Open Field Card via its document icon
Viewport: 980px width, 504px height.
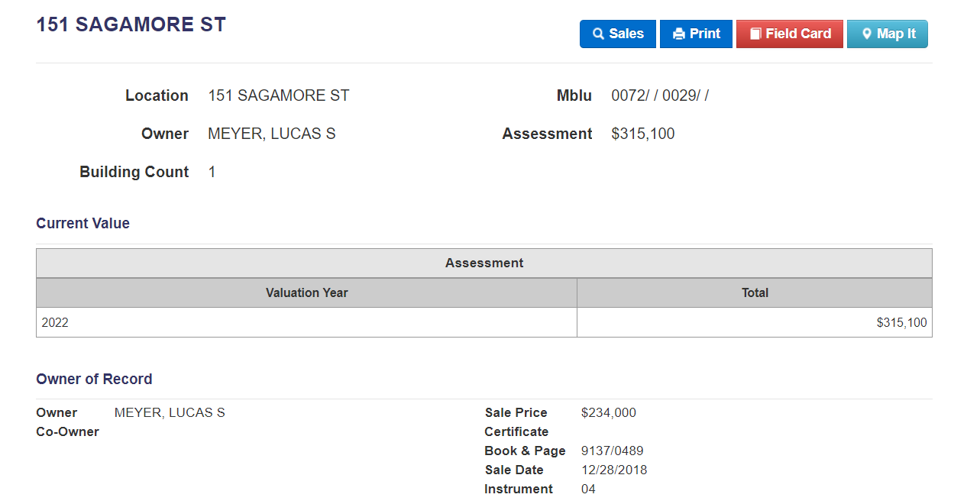point(755,34)
